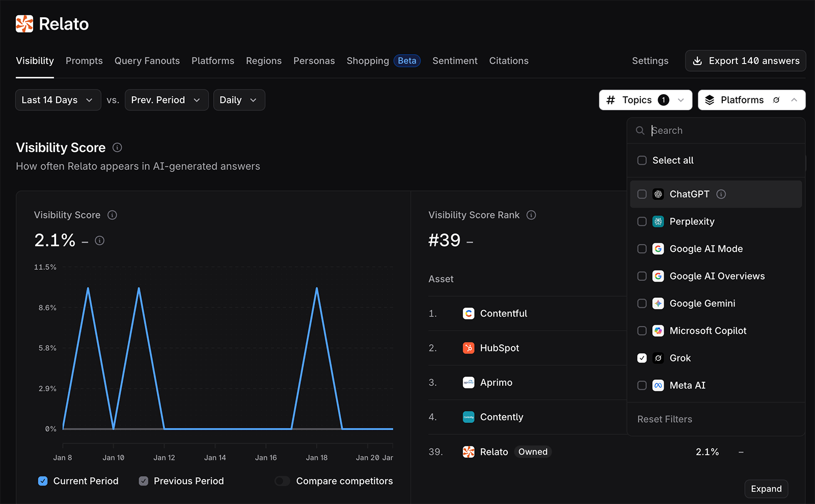
Task: Tick the Select all checkbox
Action: (642, 160)
